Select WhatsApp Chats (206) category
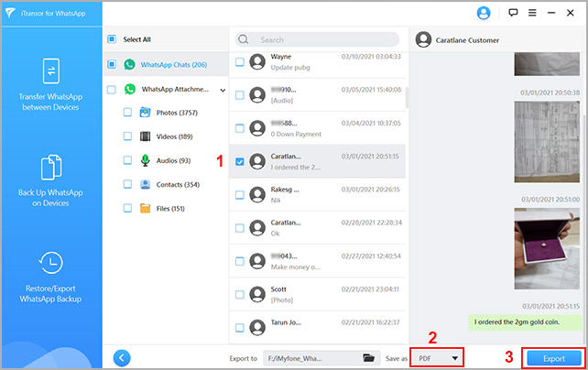The image size is (588, 370). [172, 65]
